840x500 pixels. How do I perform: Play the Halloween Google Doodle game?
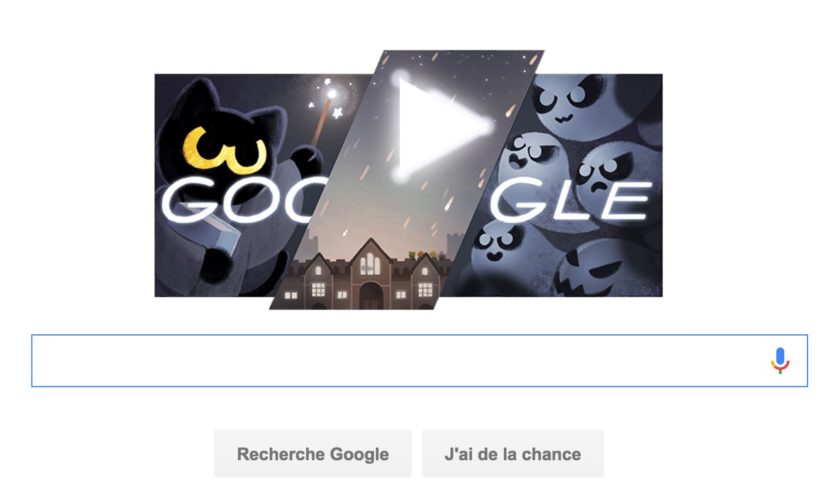pos(442,126)
